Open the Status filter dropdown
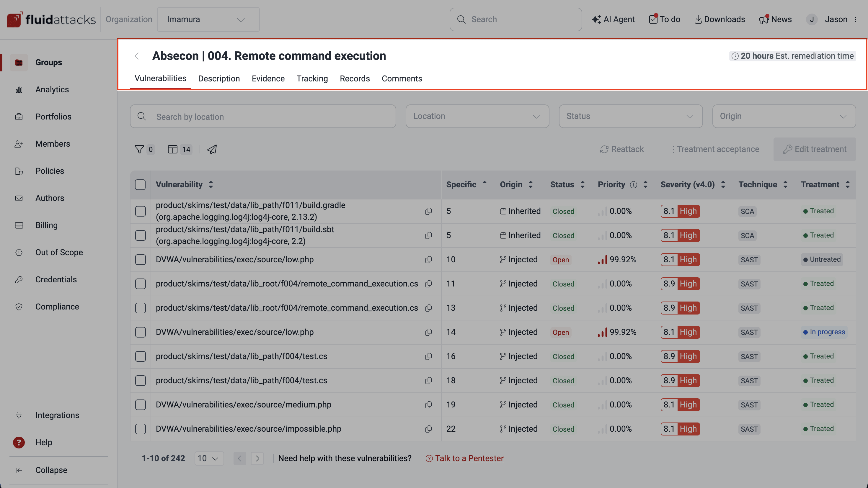Viewport: 868px width, 488px height. click(630, 116)
